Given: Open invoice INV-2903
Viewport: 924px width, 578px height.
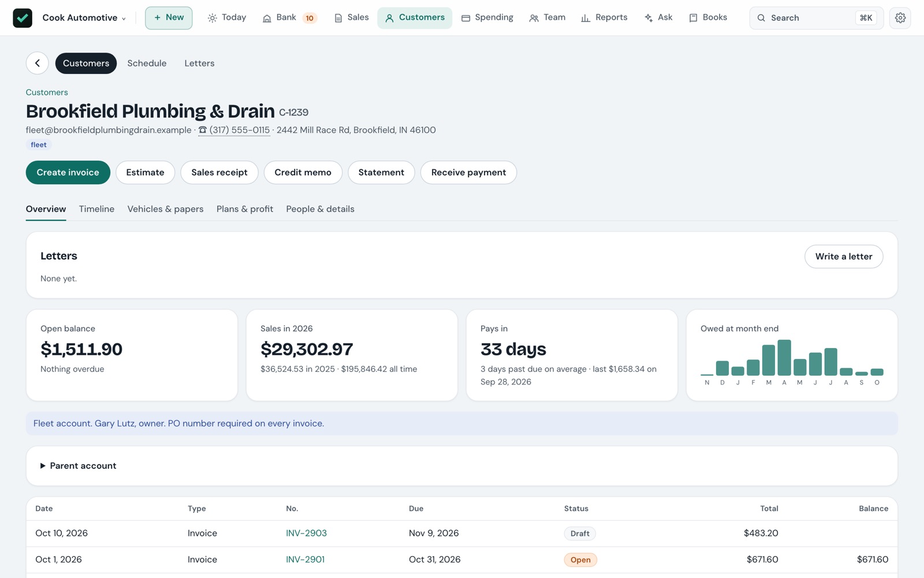Looking at the screenshot, I should pyautogui.click(x=306, y=533).
